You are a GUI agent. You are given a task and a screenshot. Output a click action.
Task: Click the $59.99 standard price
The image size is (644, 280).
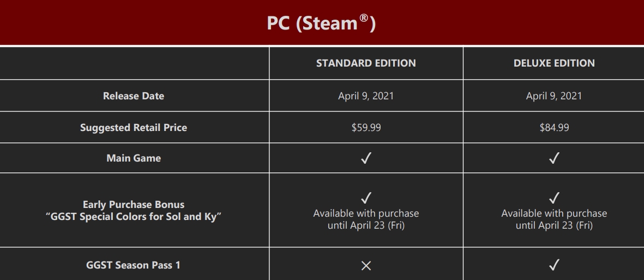click(x=366, y=128)
